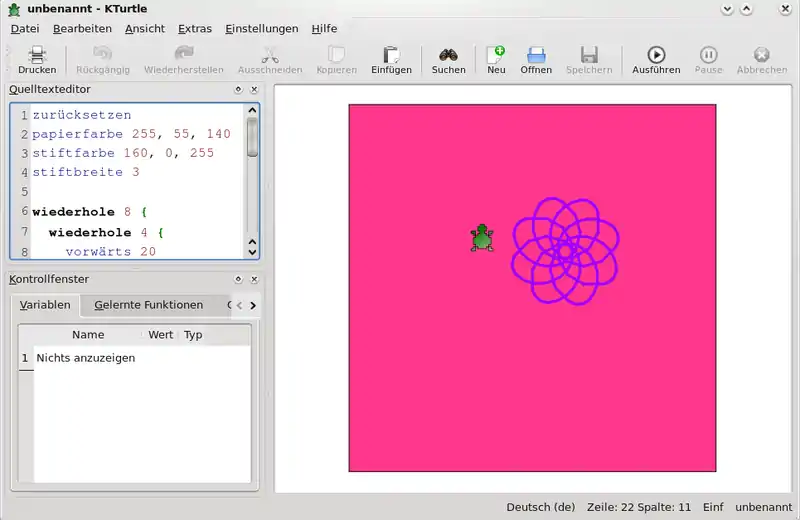800x520 pixels.
Task: Create new file with Neu icon
Action: pos(496,55)
